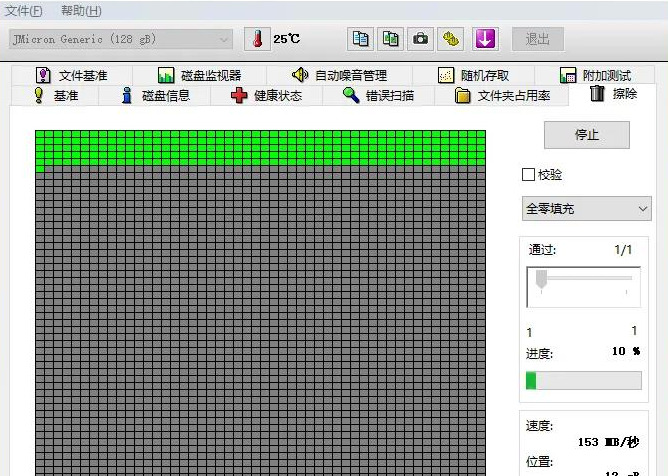The height and width of the screenshot is (476, 668).
Task: Click the purple download arrow icon
Action: pos(485,39)
